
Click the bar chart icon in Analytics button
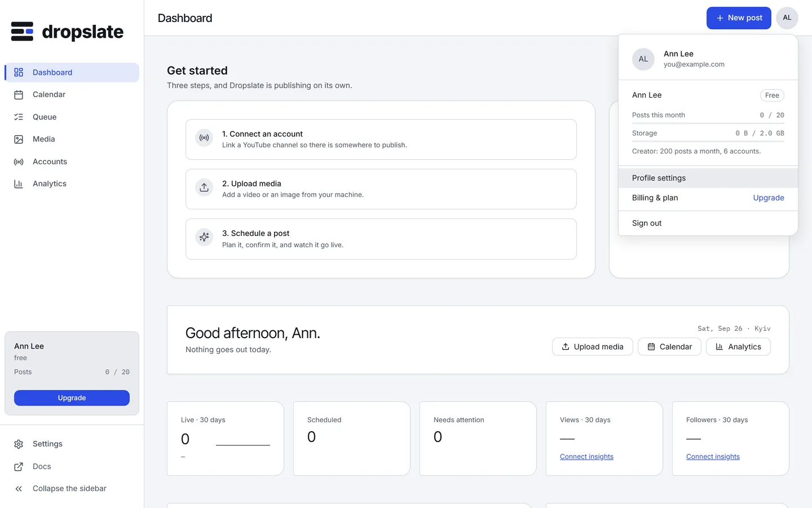pos(720,347)
